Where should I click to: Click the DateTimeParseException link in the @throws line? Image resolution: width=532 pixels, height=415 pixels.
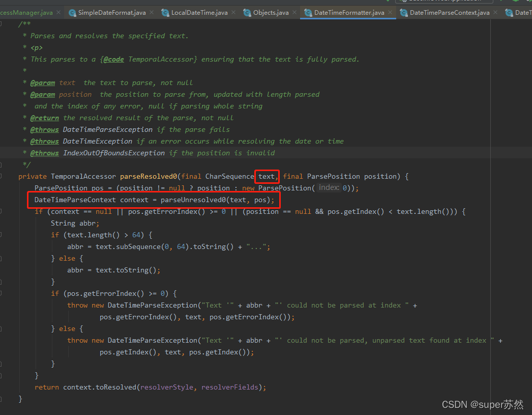click(x=107, y=129)
